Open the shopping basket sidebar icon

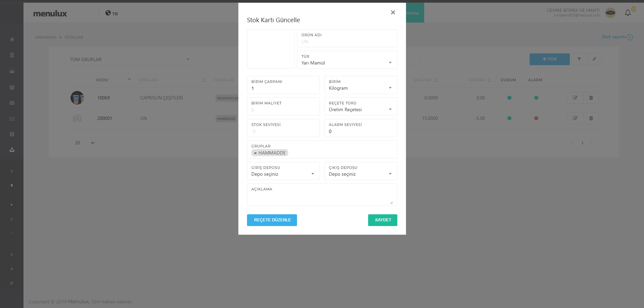[12, 71]
